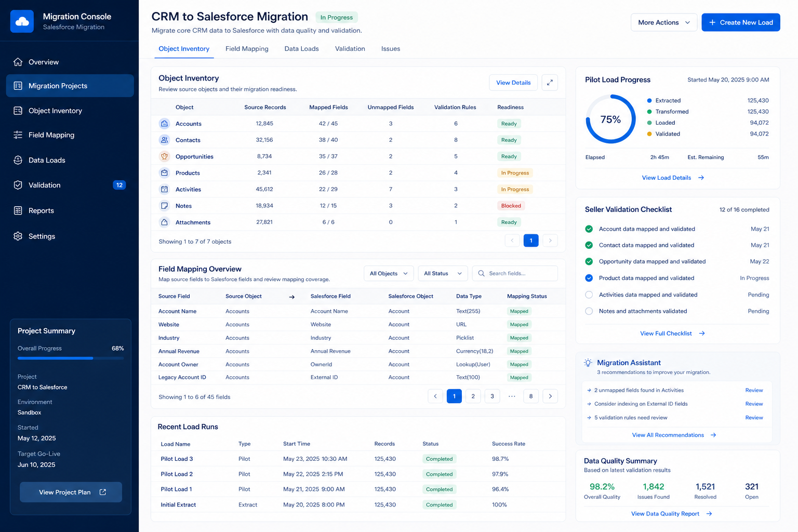Click the magnifier icon in Search fields

tap(481, 273)
